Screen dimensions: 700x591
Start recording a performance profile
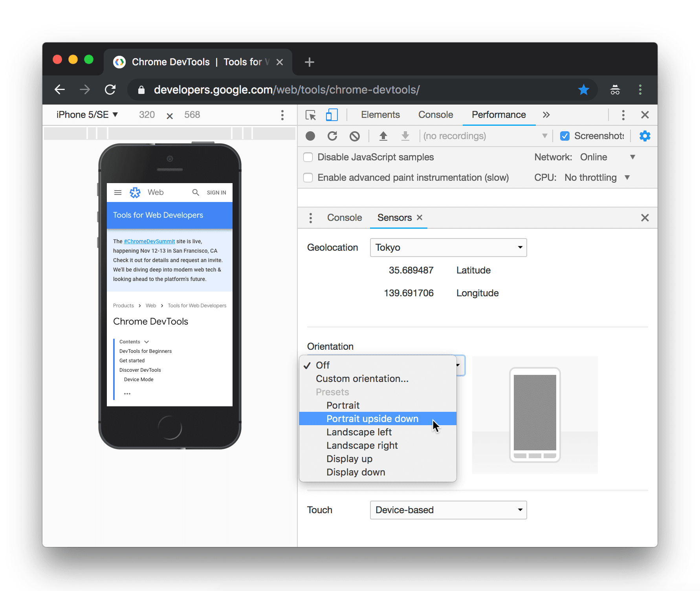coord(310,136)
